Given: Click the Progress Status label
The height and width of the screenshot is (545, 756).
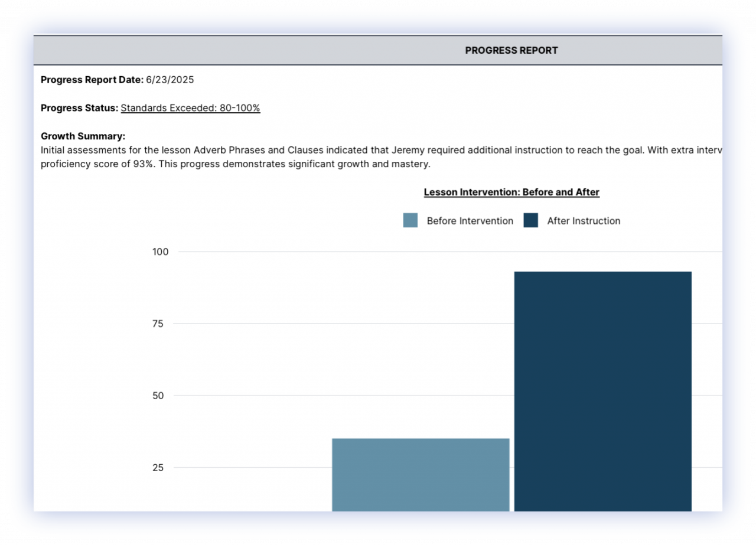Looking at the screenshot, I should [79, 108].
